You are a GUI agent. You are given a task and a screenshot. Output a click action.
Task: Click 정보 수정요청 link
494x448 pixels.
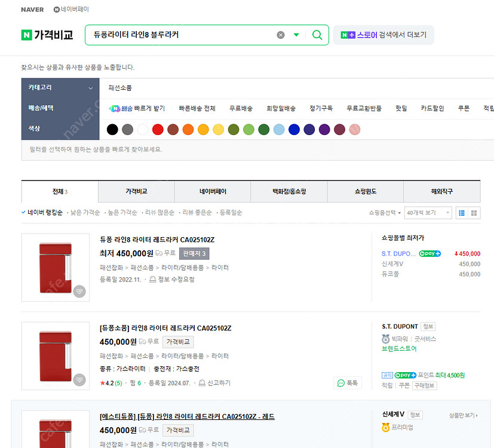(x=172, y=280)
